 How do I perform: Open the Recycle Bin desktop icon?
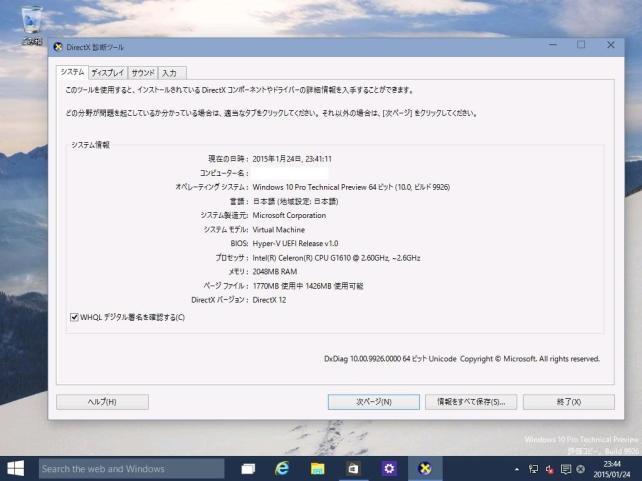[32, 25]
